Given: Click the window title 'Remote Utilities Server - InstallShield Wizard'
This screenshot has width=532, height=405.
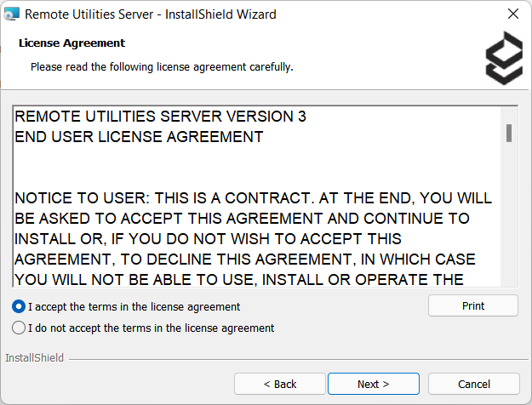Looking at the screenshot, I should 150,14.
